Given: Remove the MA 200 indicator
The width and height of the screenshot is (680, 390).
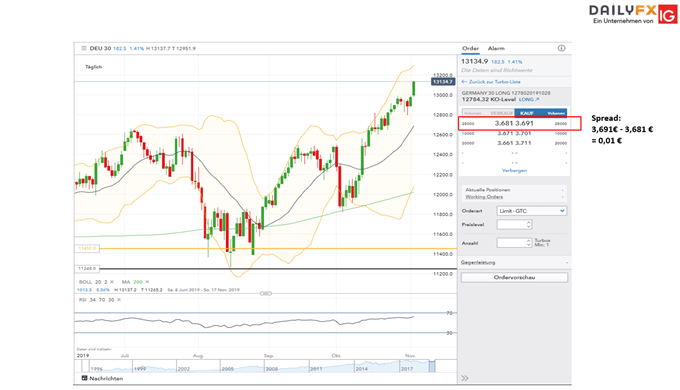Looking at the screenshot, I should [x=147, y=282].
